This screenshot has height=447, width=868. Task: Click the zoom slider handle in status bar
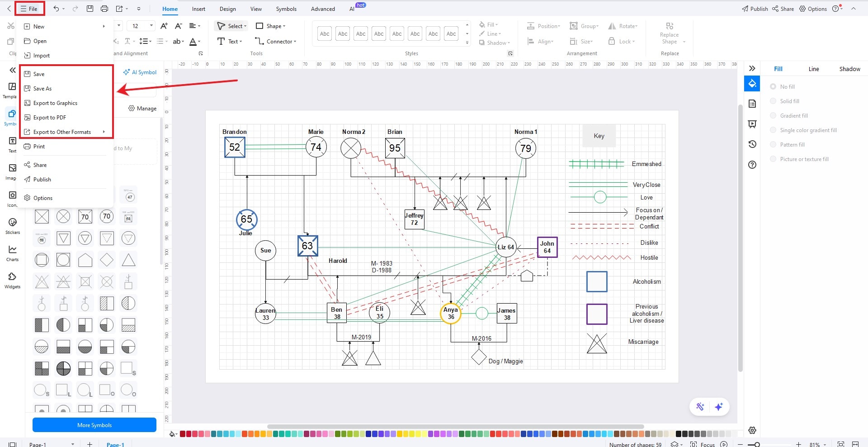point(757,444)
